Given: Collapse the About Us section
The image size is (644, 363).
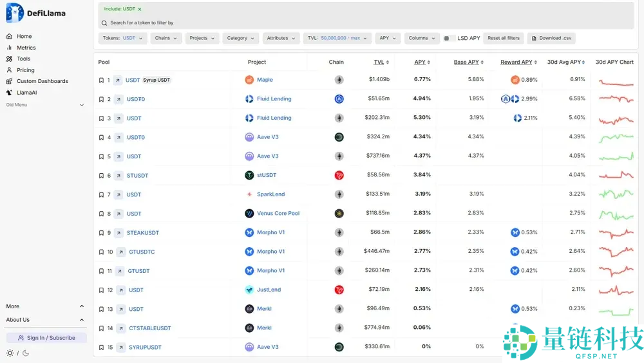Looking at the screenshot, I should coord(45,320).
